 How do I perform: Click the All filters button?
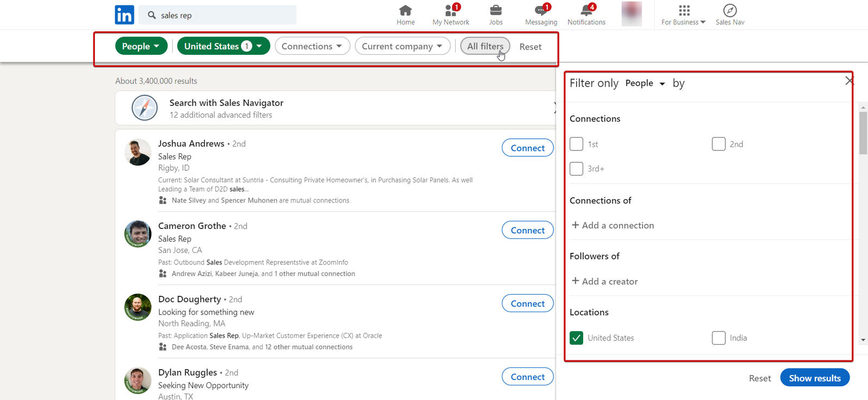pos(485,46)
